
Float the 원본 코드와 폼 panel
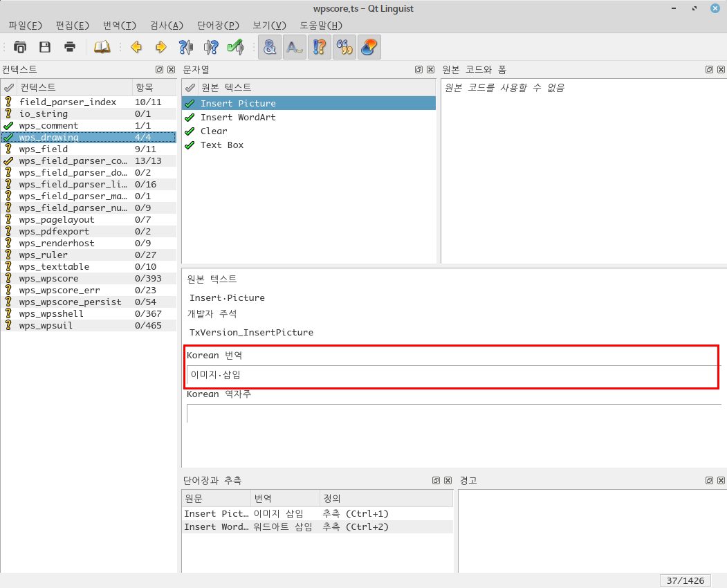[x=710, y=70]
